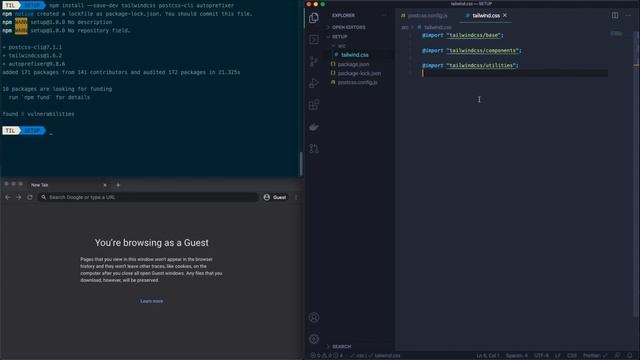
Task: Reload the browser page
Action: click(30, 197)
